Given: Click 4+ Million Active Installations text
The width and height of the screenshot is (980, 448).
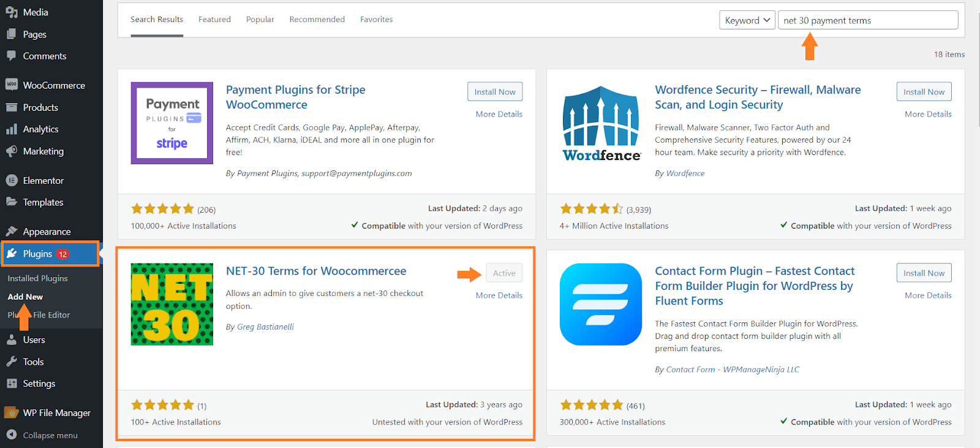Looking at the screenshot, I should pyautogui.click(x=614, y=226).
